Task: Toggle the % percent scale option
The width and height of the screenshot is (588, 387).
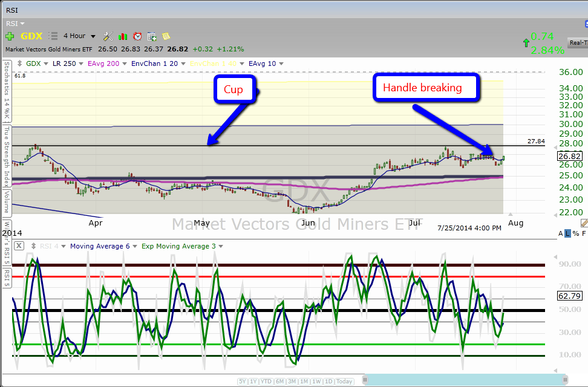Action: tap(576, 233)
